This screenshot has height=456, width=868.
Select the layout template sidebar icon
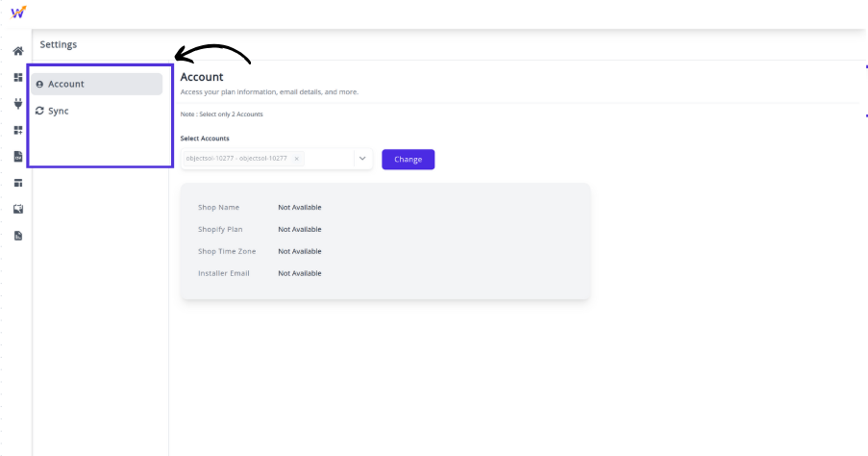(x=17, y=183)
